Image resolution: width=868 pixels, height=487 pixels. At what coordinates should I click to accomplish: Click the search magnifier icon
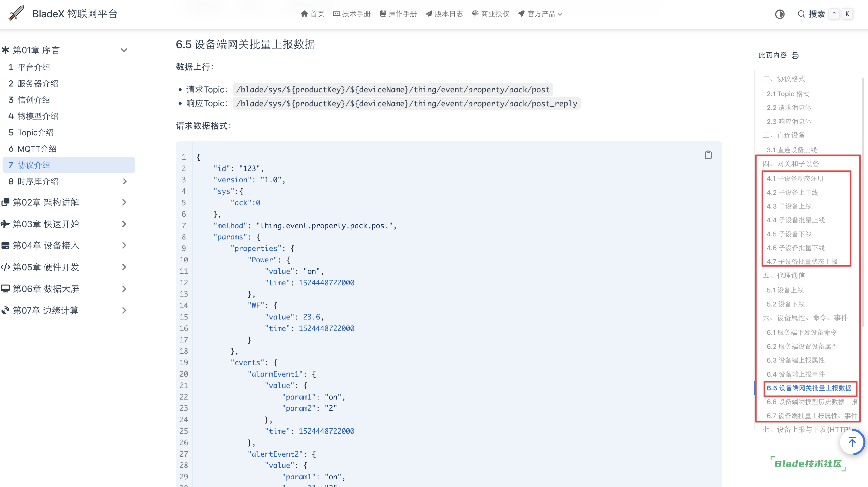pyautogui.click(x=801, y=14)
